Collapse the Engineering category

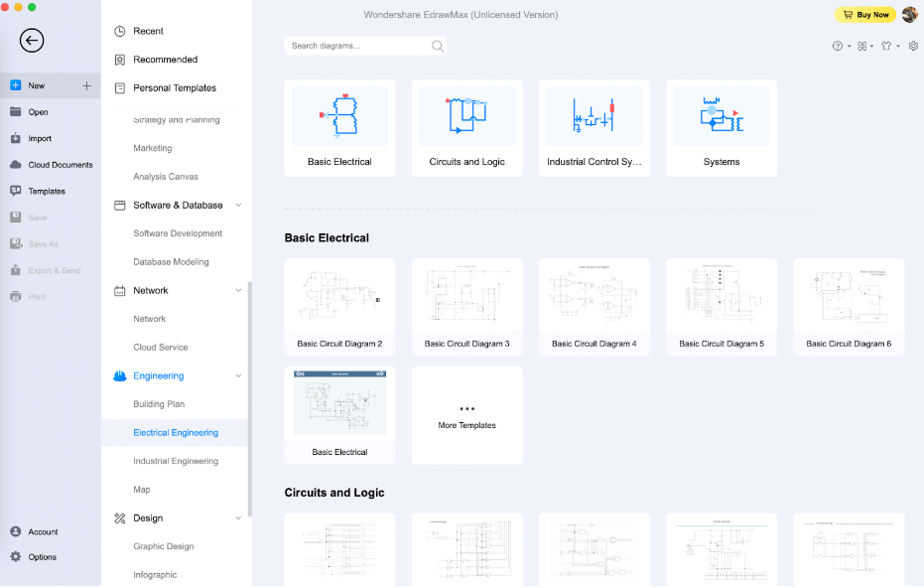pos(238,375)
